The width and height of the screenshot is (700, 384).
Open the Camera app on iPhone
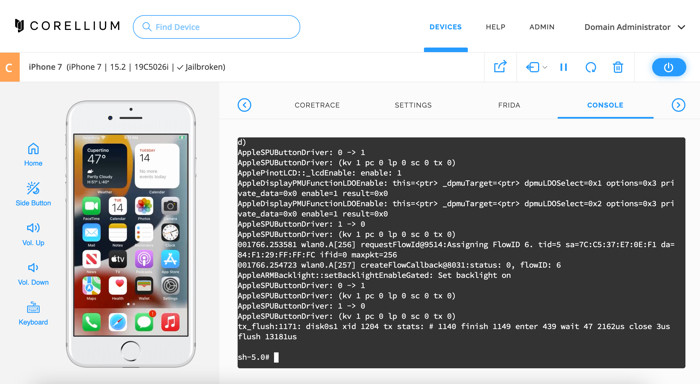point(170,206)
